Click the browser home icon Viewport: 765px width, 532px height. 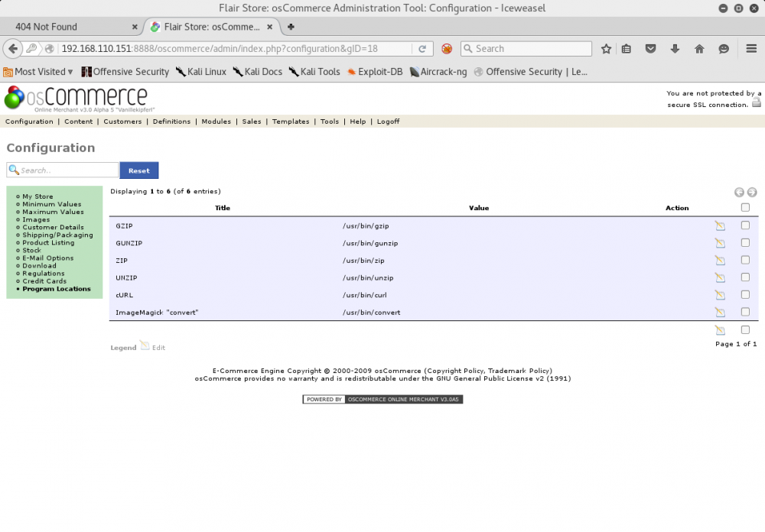pyautogui.click(x=699, y=48)
